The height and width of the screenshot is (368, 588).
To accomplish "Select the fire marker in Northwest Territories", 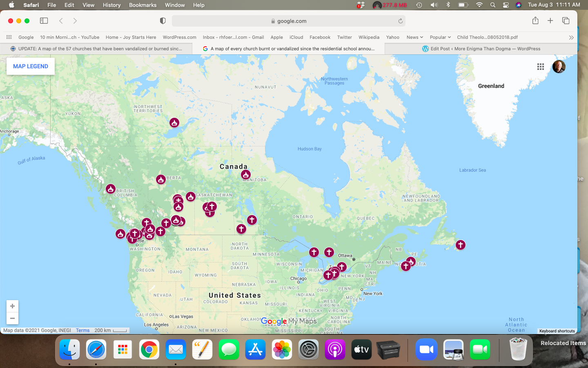I will click(x=174, y=123).
